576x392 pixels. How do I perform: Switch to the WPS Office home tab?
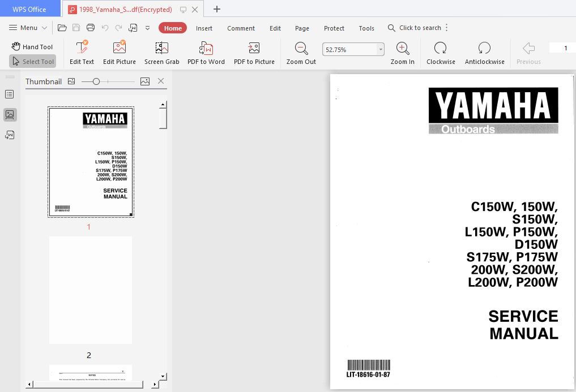click(x=29, y=9)
